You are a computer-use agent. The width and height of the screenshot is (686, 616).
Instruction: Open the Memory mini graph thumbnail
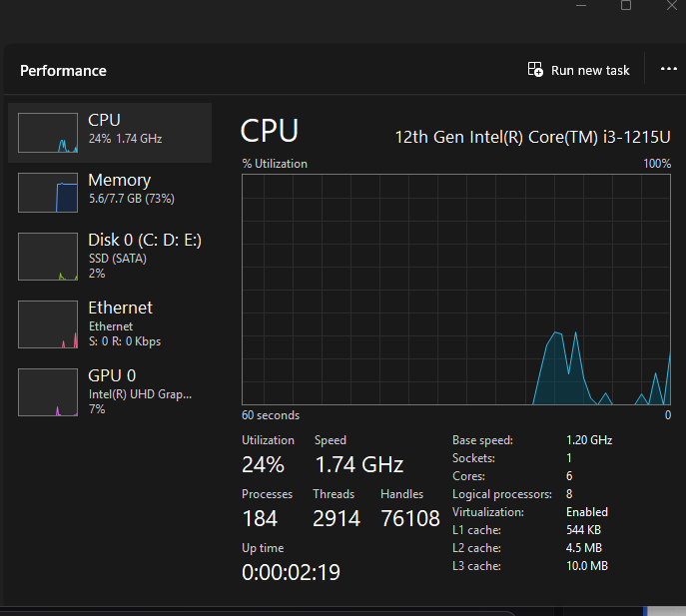pyautogui.click(x=48, y=193)
